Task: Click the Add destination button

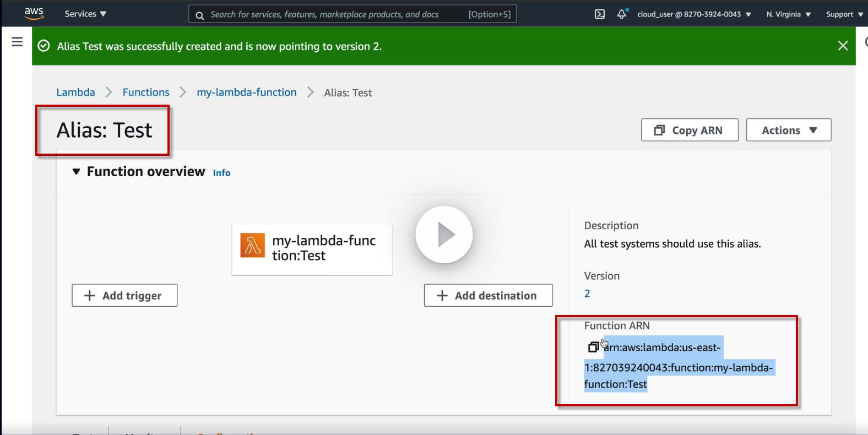Action: 488,296
